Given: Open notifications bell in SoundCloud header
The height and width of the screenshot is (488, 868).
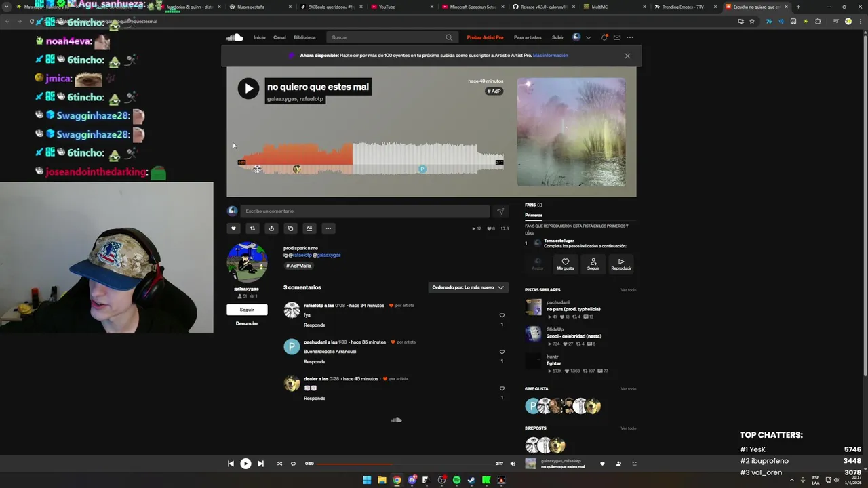Looking at the screenshot, I should (x=604, y=37).
